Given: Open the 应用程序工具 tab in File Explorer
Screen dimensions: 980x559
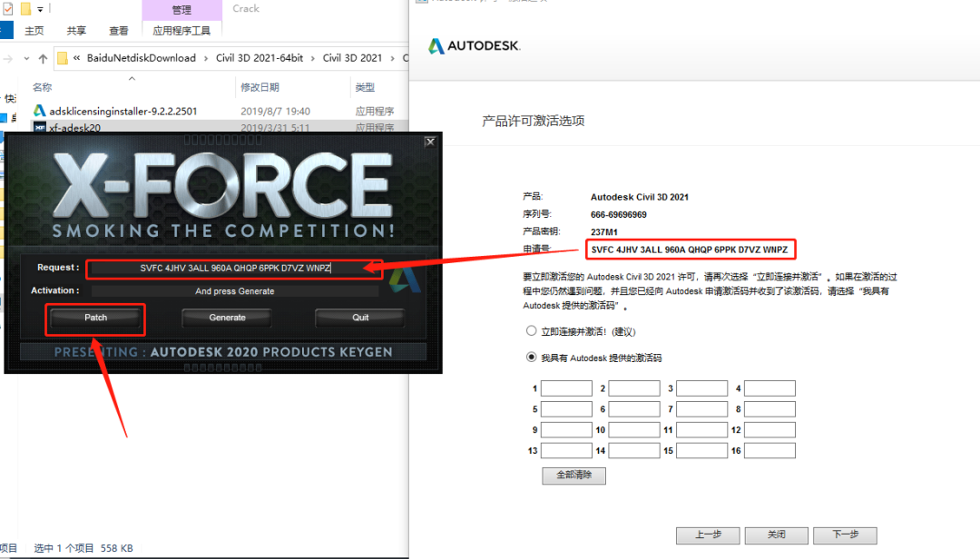Looking at the screenshot, I should coord(181,31).
